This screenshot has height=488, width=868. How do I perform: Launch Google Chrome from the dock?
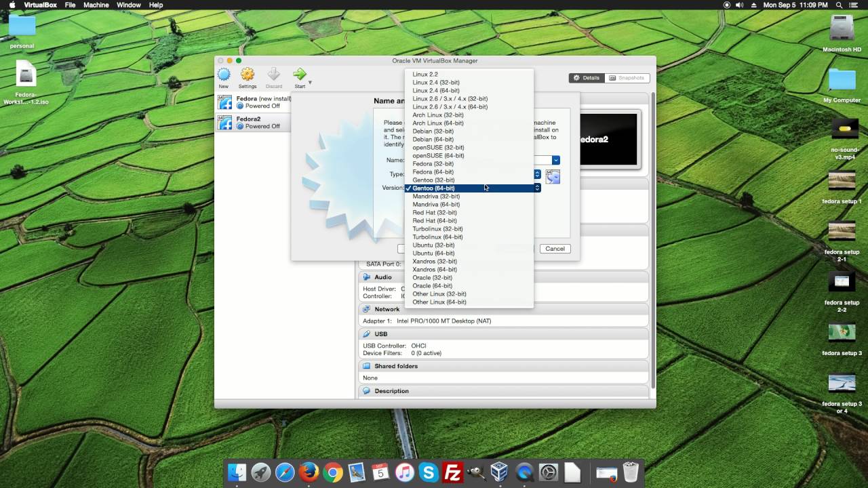tap(332, 472)
